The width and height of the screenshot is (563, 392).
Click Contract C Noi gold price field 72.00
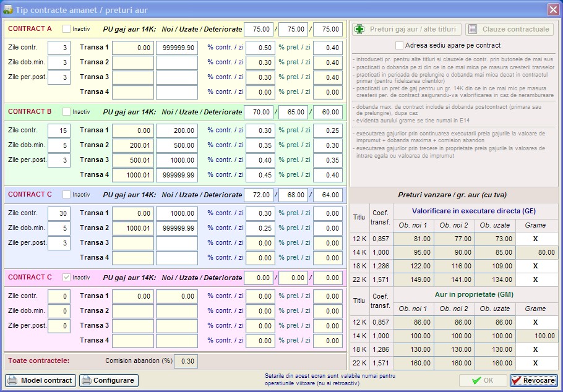coord(259,195)
